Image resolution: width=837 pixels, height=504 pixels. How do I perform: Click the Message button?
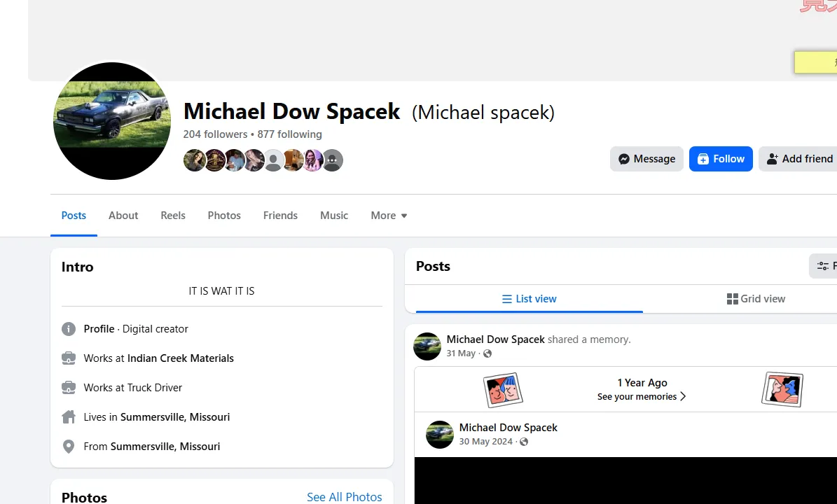[646, 159]
